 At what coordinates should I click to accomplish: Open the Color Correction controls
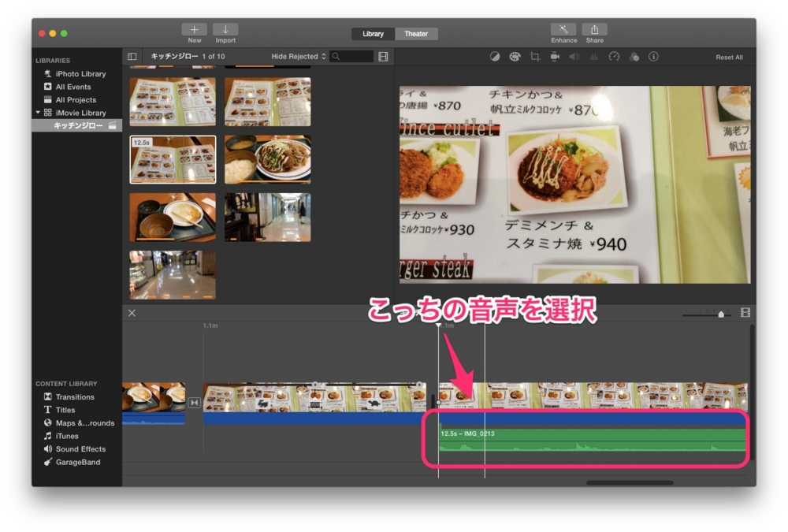tap(515, 56)
